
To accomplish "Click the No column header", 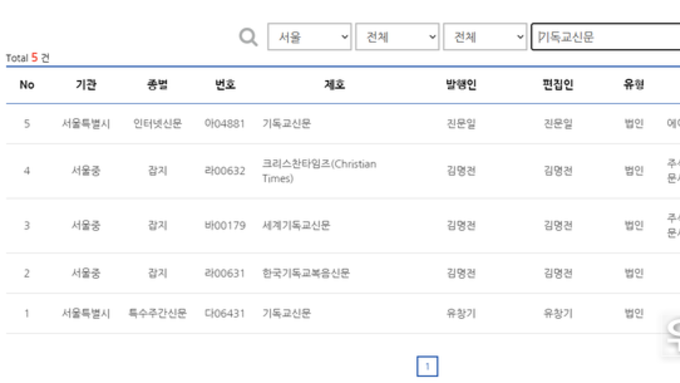I will point(27,85).
